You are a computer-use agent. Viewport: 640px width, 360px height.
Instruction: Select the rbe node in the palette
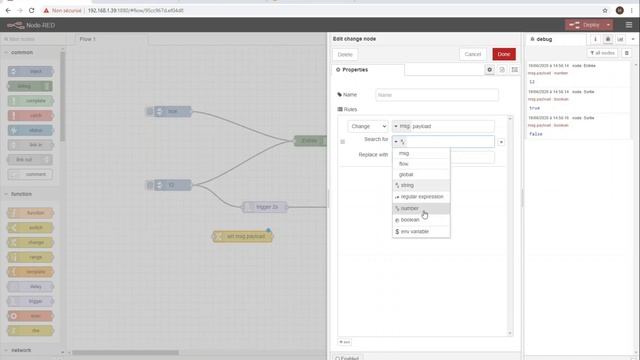pos(31,331)
